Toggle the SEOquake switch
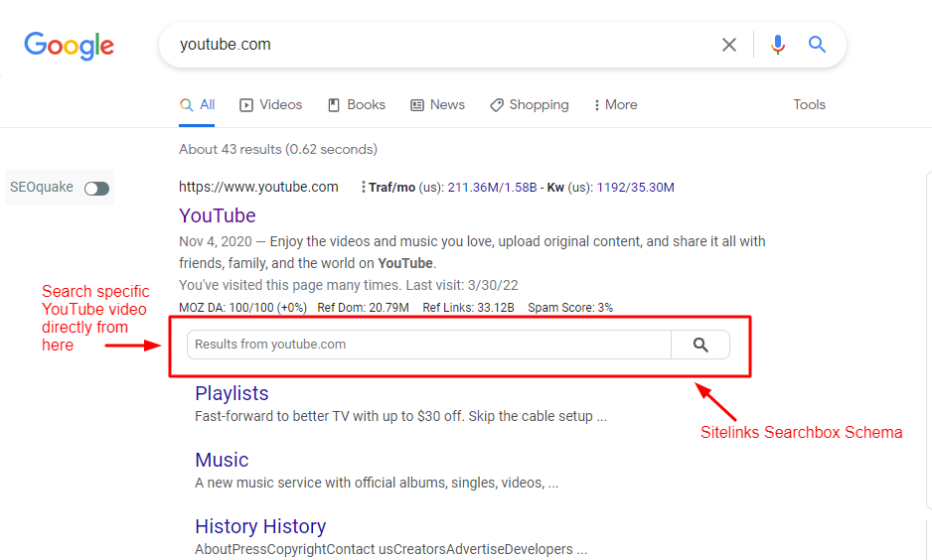This screenshot has width=932, height=560. [x=97, y=189]
